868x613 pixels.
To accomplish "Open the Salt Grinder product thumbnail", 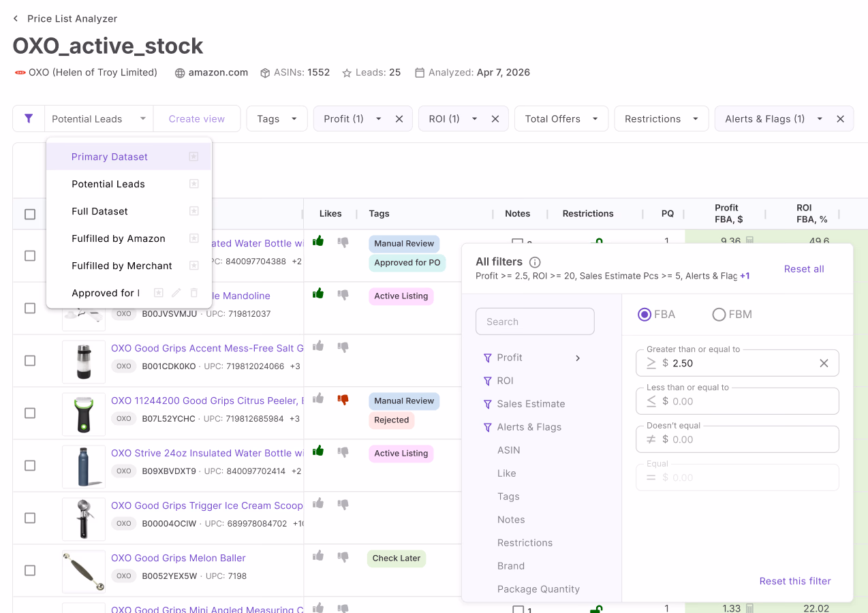I will click(84, 361).
